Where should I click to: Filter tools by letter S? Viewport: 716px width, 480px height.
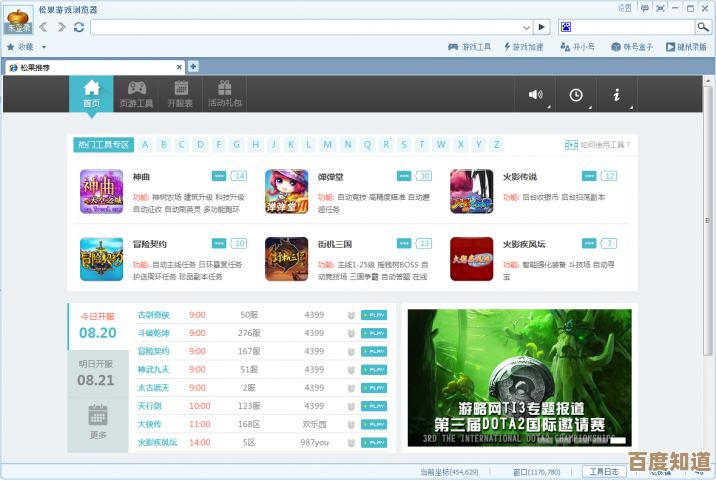[x=404, y=145]
